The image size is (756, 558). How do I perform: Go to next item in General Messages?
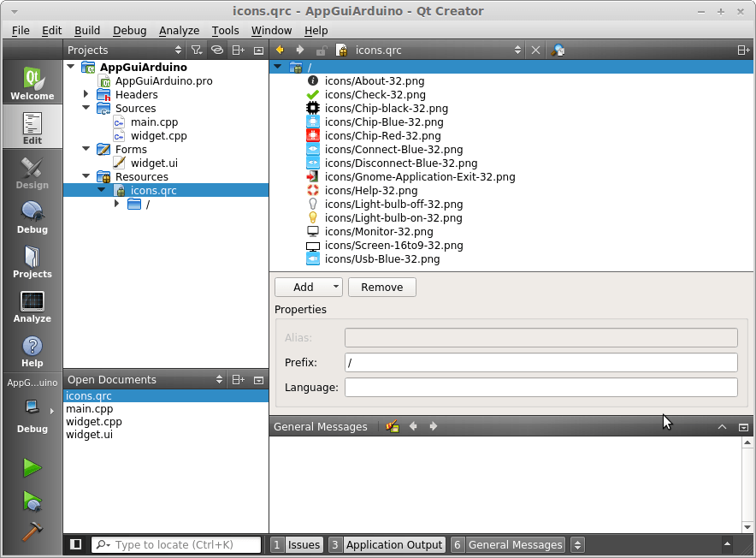tap(433, 426)
